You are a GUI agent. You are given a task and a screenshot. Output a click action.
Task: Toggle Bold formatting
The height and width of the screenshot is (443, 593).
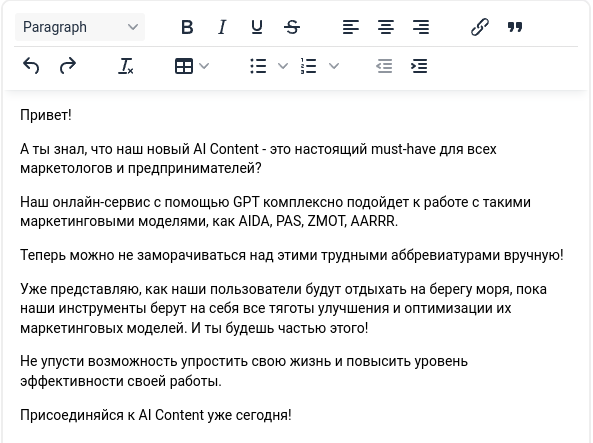pos(187,27)
